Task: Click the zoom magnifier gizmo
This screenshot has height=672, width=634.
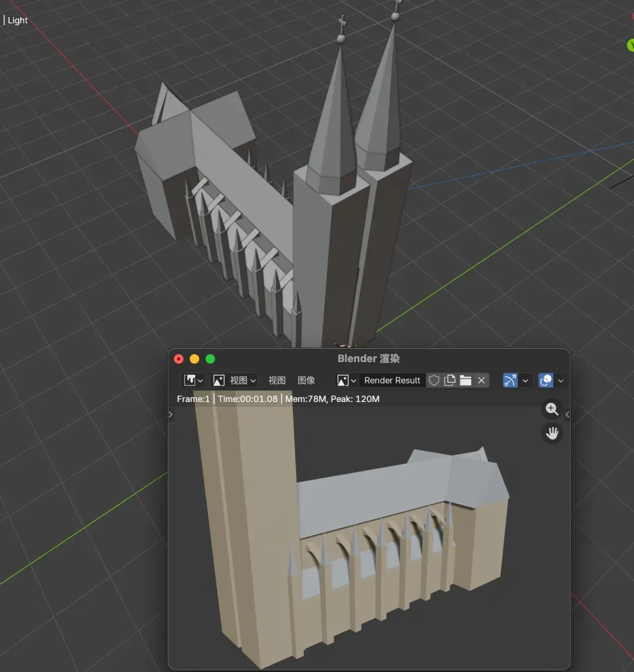Action: pyautogui.click(x=552, y=409)
